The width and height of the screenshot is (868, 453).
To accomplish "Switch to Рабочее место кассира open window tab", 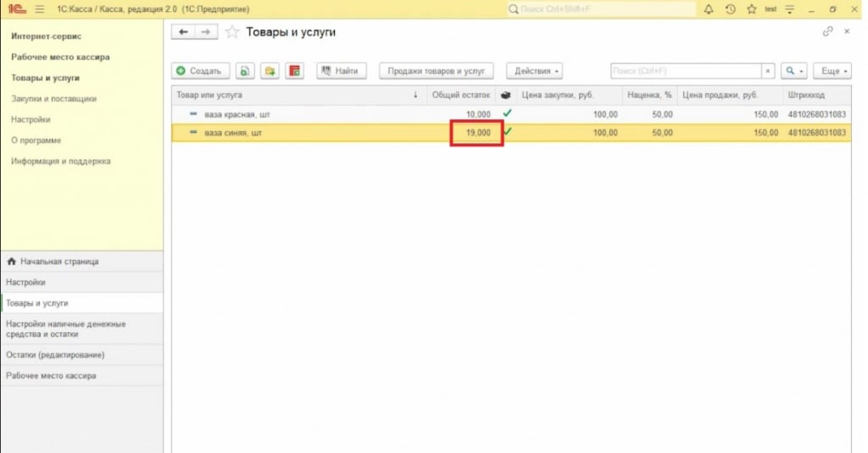I will (82, 376).
